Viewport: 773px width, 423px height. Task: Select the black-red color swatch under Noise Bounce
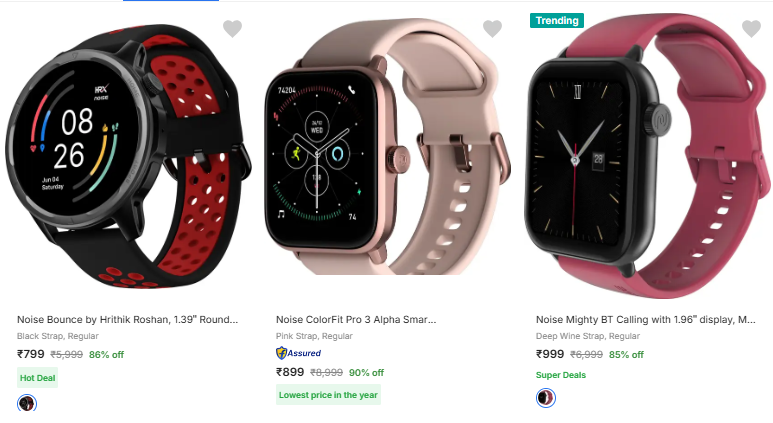click(27, 403)
